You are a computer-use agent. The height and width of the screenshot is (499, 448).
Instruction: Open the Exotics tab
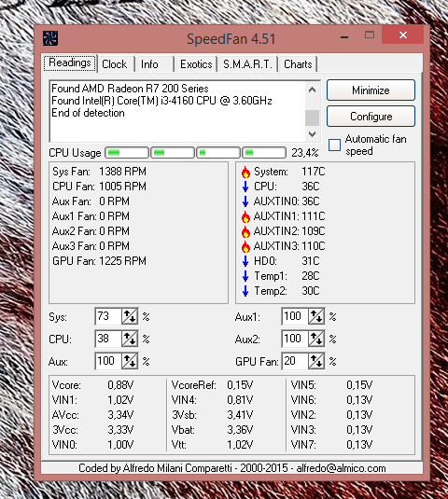click(x=196, y=64)
